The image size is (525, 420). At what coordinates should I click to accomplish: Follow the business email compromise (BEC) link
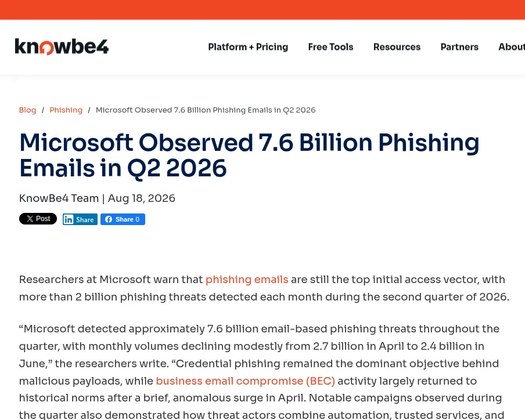point(246,381)
